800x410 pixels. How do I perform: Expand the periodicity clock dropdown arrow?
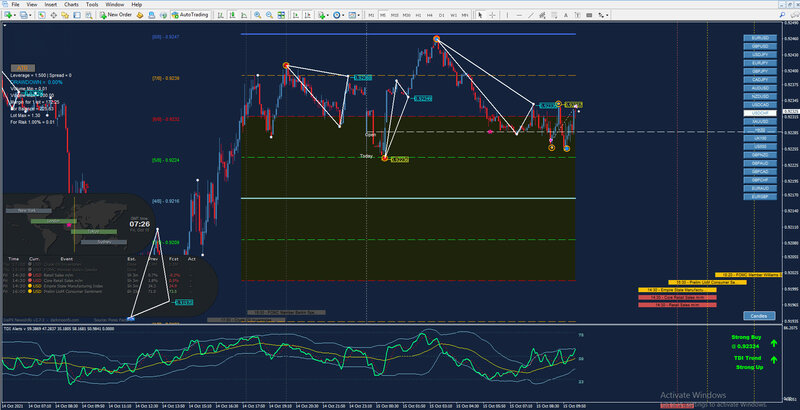click(343, 15)
